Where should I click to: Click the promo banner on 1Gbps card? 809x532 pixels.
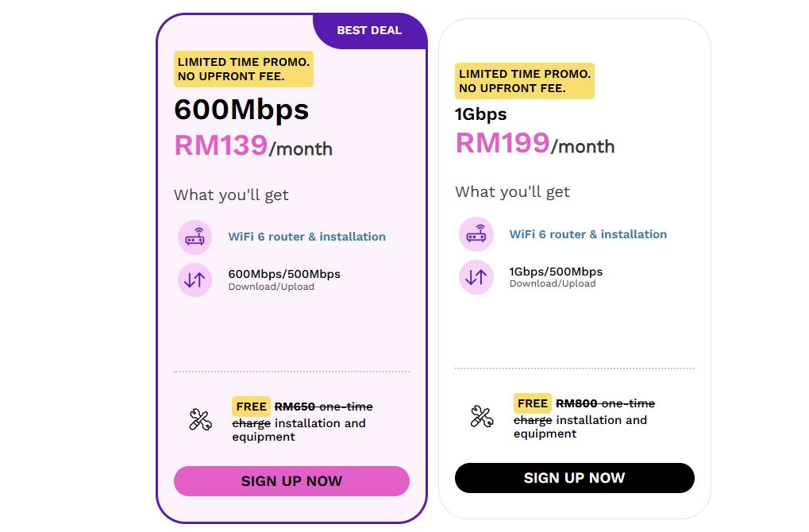(524, 81)
